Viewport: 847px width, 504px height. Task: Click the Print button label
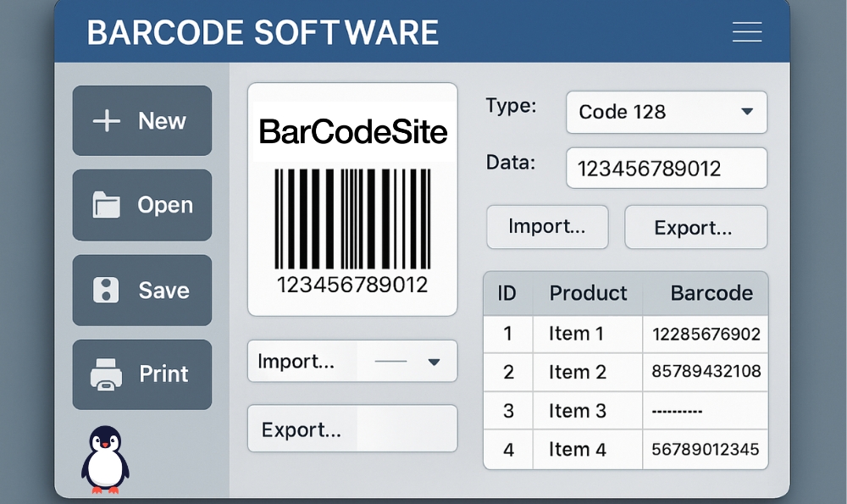[163, 374]
